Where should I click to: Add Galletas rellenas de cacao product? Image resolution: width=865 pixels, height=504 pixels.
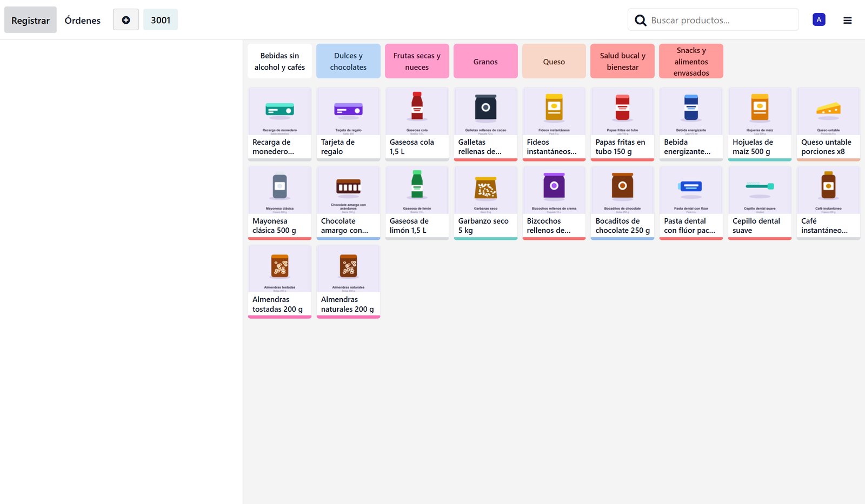tap(485, 124)
